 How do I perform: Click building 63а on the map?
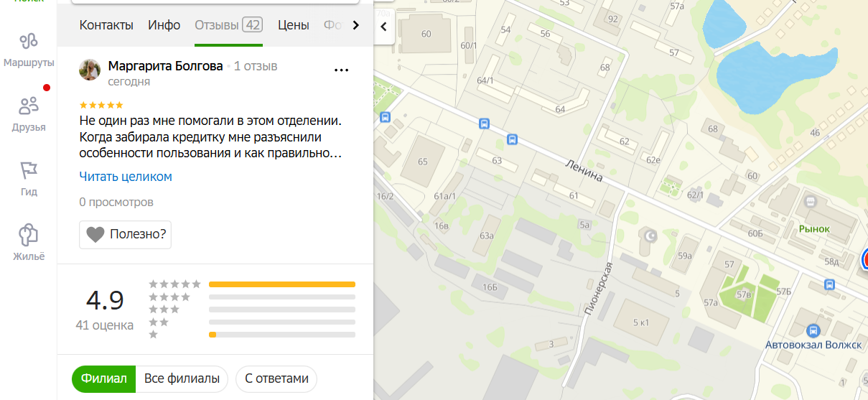(487, 235)
